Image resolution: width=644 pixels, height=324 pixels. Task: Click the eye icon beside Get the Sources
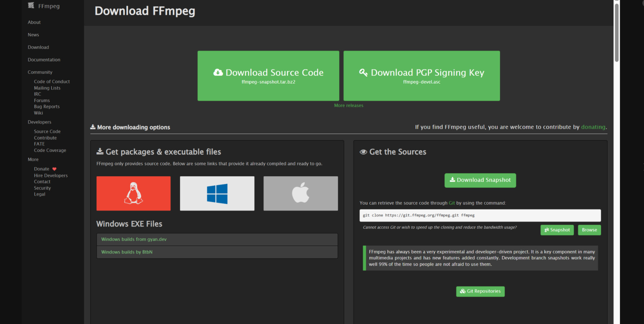pos(363,152)
